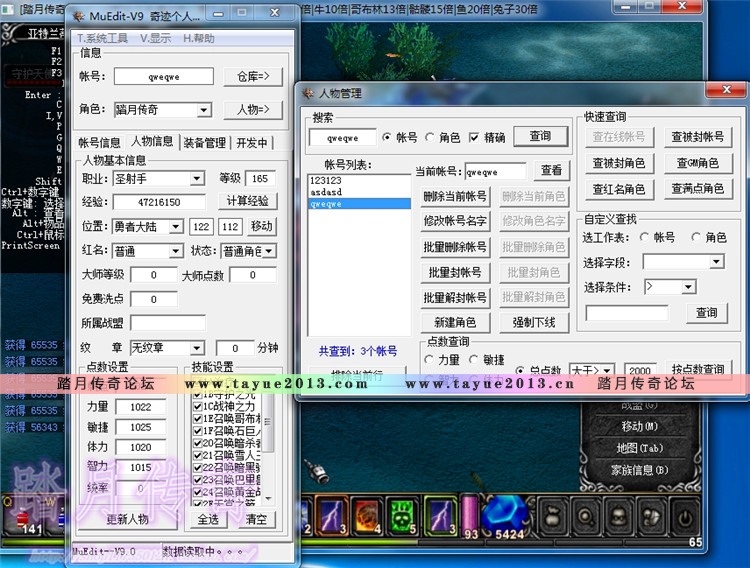Click the pink vertical gauge showing 93
Viewport: 750px width, 568px height.
pyautogui.click(x=470, y=515)
